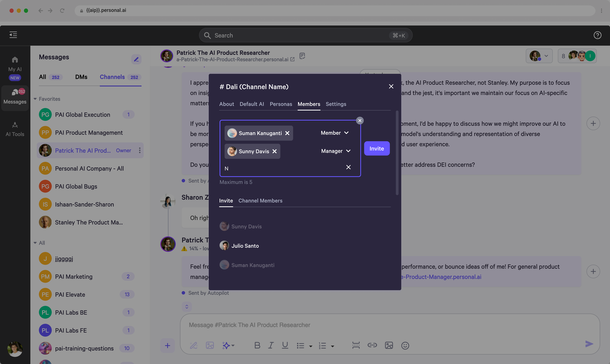Viewport: 610px width, 364px height.
Task: Switch to the Channel Members sub-tab
Action: [260, 201]
